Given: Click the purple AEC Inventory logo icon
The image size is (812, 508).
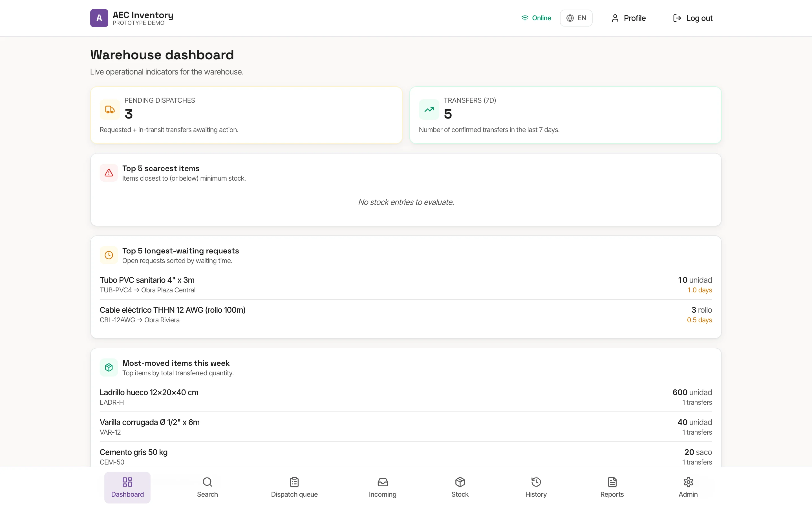Looking at the screenshot, I should 99,18.
